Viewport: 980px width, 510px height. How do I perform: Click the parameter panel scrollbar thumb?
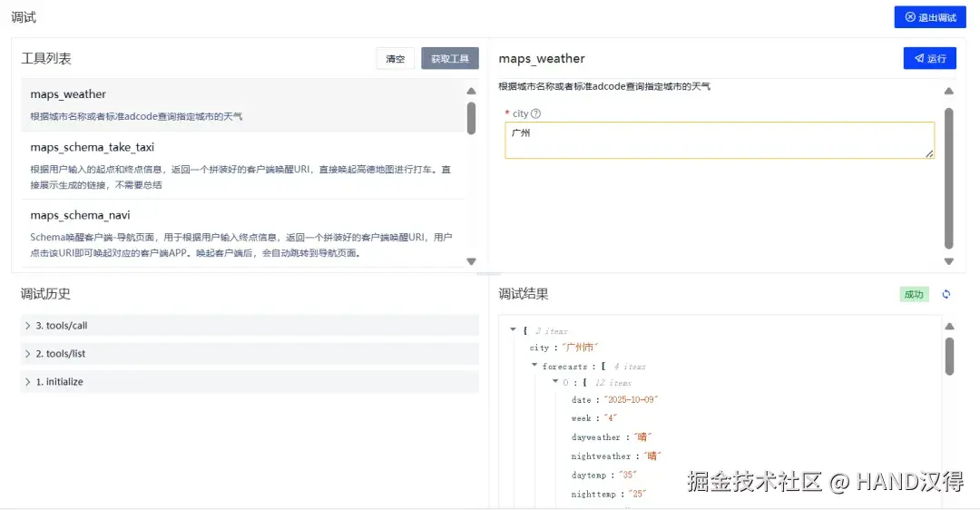click(x=949, y=179)
